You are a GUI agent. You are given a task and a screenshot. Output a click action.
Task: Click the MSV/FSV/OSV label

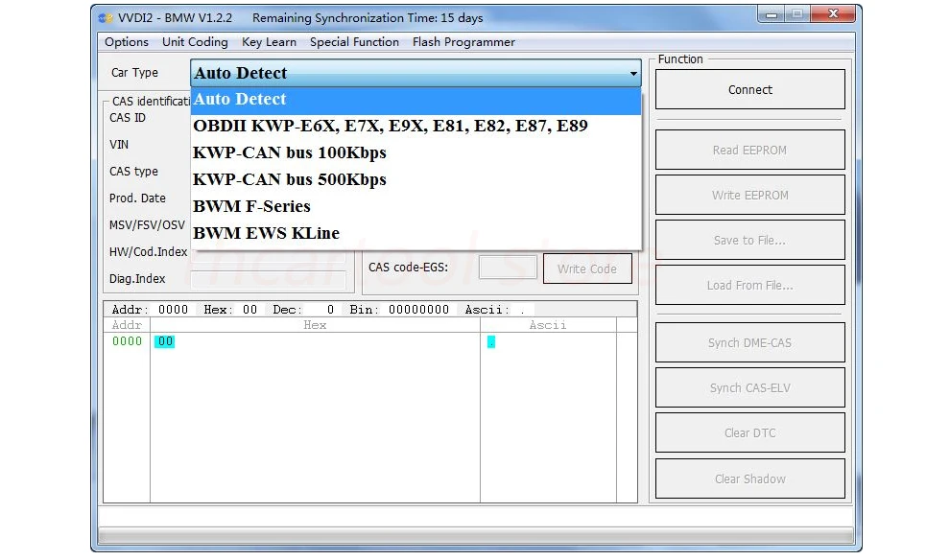tap(147, 225)
